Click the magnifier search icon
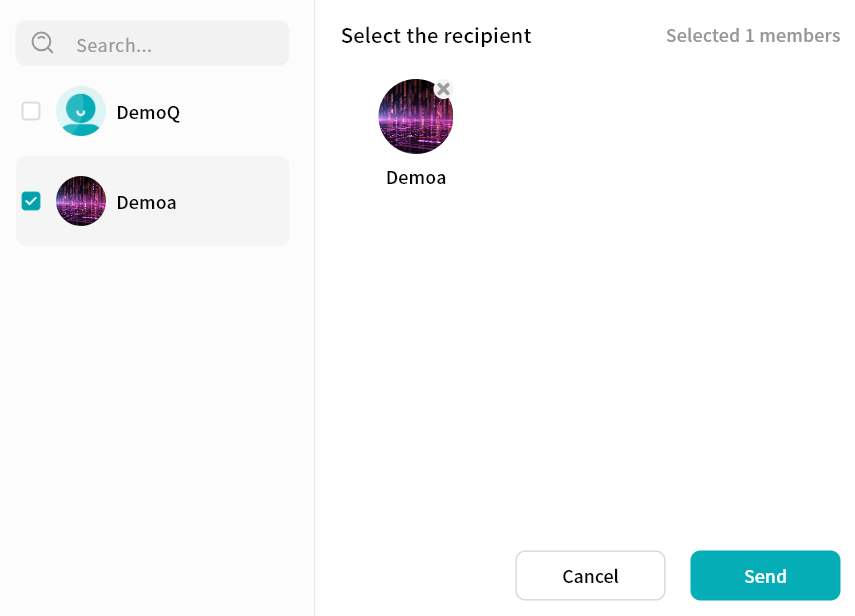This screenshot has height=616, width=855. (x=42, y=43)
